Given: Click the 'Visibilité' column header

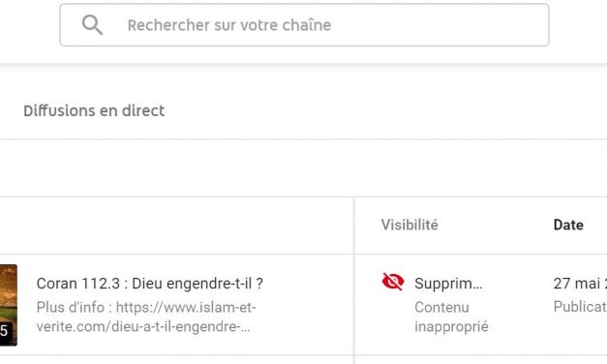Looking at the screenshot, I should point(410,225).
